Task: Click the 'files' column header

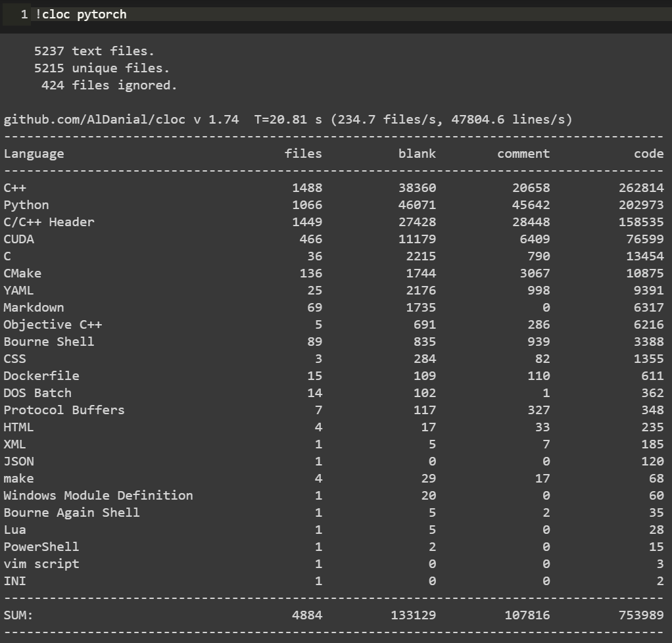Action: [x=303, y=154]
